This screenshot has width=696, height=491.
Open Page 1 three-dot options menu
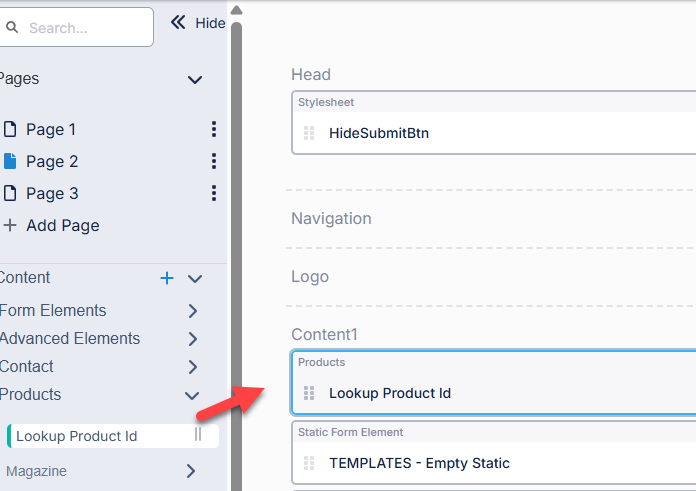(213, 129)
